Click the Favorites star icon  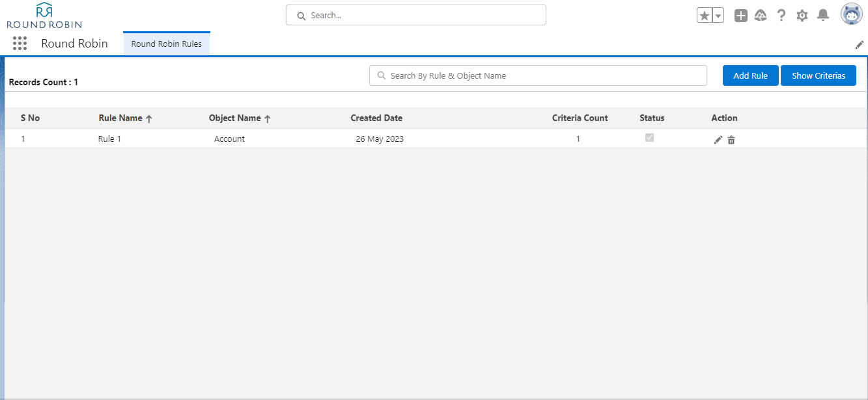(x=704, y=16)
